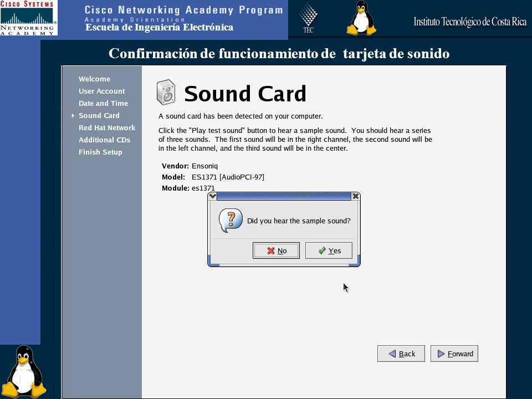The image size is (532, 399).
Task: Select Red Hat Network step
Action: tap(107, 127)
